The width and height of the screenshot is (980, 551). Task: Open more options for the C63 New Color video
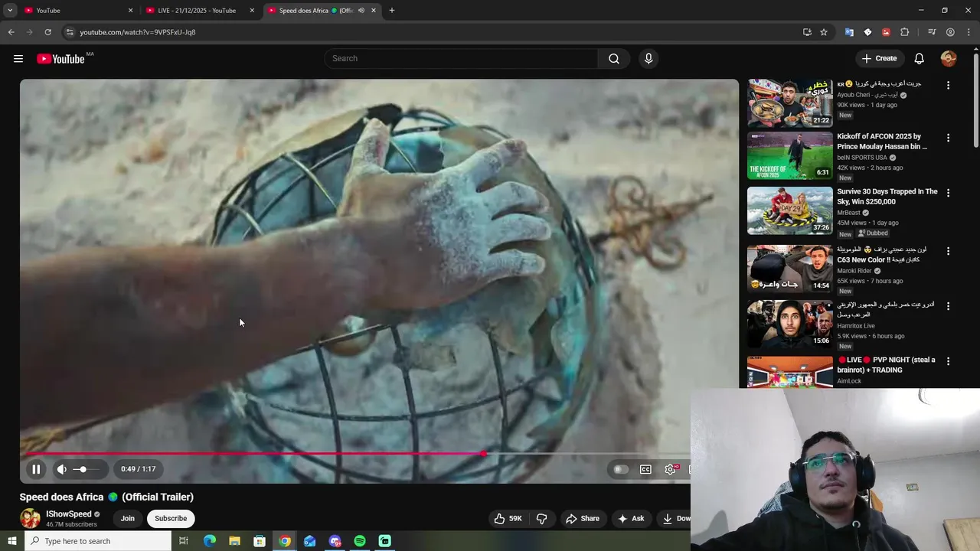tap(948, 251)
